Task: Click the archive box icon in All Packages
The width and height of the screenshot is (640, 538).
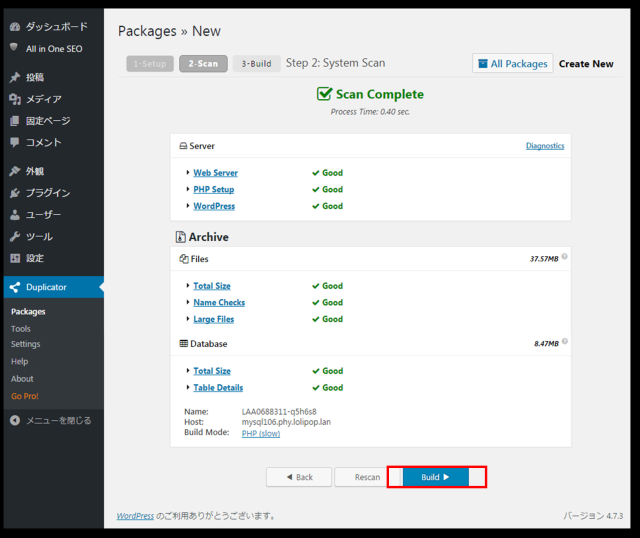Action: 483,64
